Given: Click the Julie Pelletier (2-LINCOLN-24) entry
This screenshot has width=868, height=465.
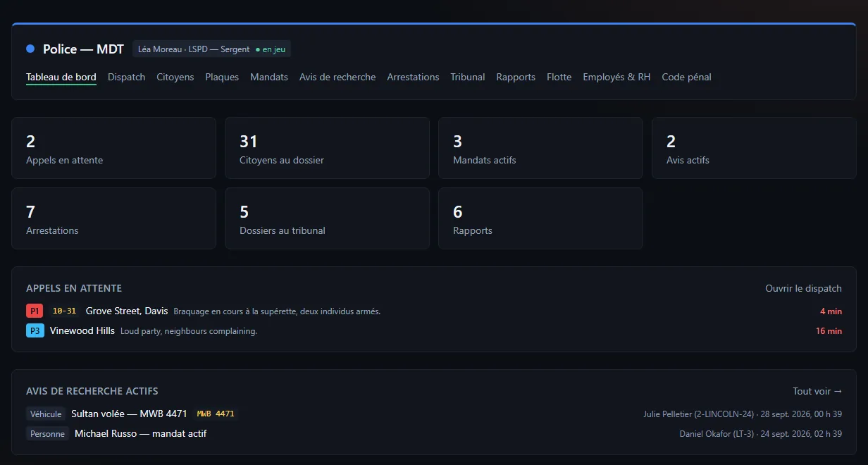Looking at the screenshot, I should tap(743, 414).
